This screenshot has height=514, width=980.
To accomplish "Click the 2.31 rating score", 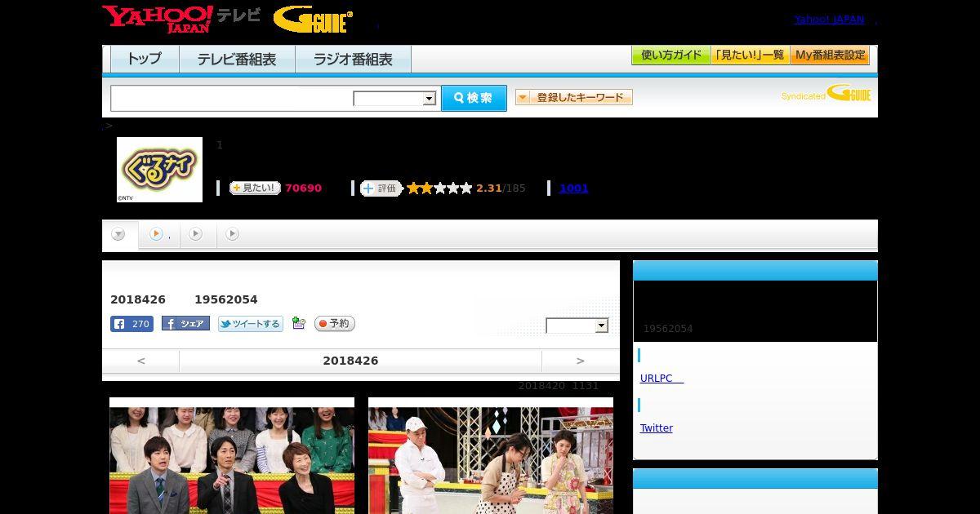I will click(489, 188).
